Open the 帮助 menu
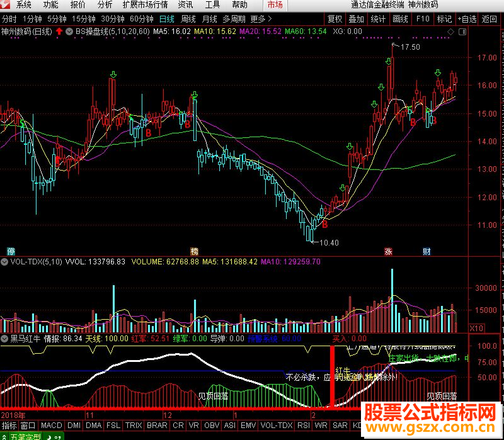Image resolution: width=504 pixels, height=440 pixels. [x=240, y=5]
